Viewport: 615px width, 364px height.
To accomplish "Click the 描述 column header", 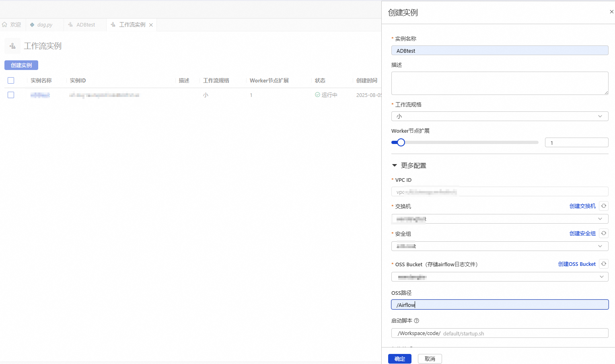I will [x=184, y=80].
